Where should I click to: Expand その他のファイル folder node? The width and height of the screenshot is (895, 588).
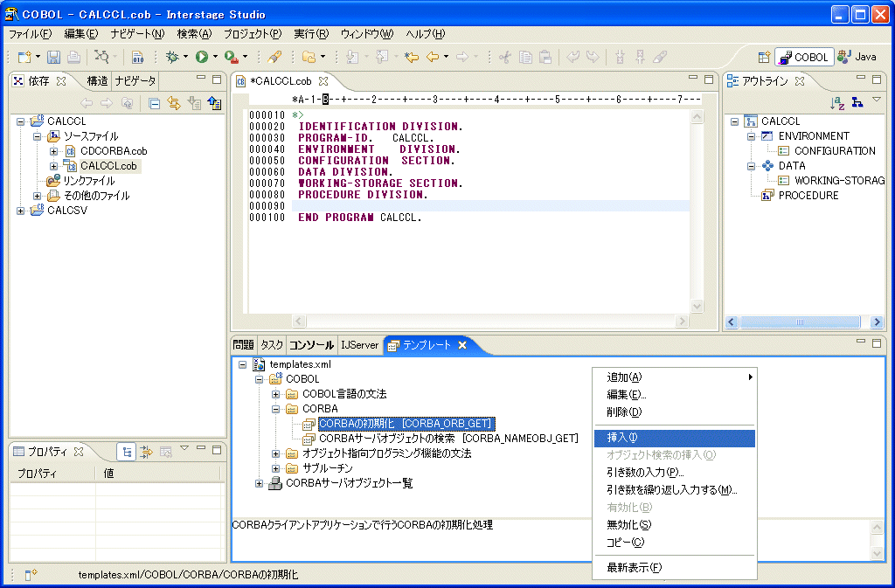tap(37, 196)
